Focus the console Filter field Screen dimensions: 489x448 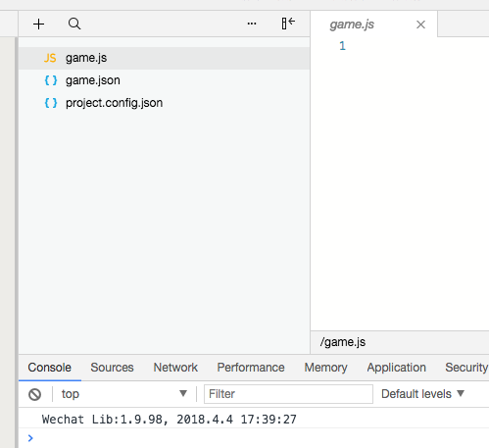pos(288,394)
